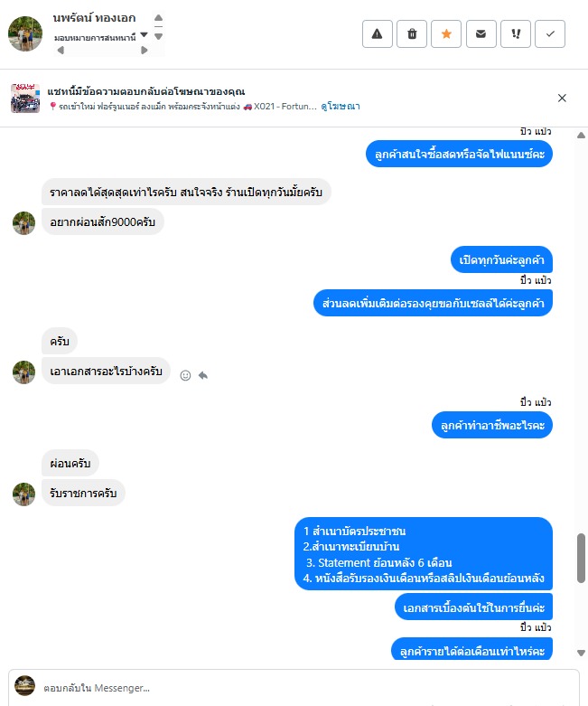This screenshot has width=588, height=706.
Task: Toggle the orange star follow-up marker
Action: point(446,33)
